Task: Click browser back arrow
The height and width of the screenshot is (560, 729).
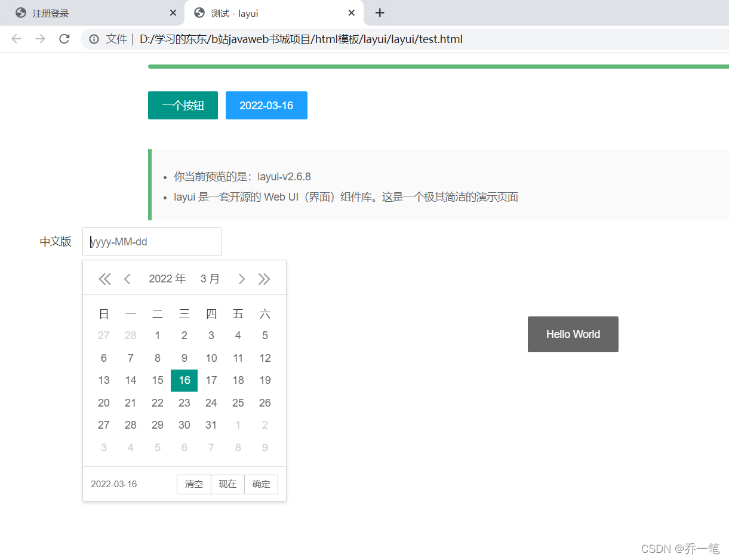Action: pos(16,39)
